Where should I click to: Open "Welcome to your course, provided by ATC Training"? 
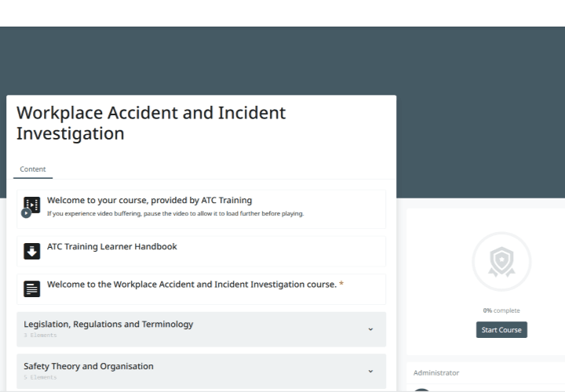point(149,201)
